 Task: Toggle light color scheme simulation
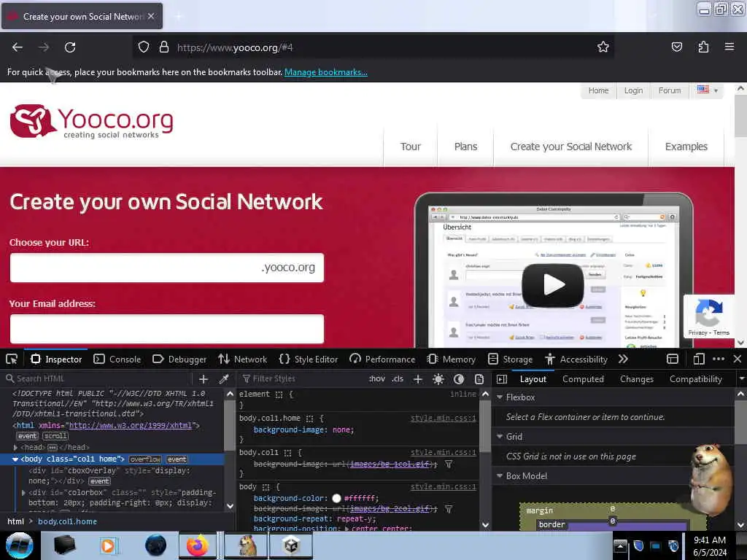(438, 379)
